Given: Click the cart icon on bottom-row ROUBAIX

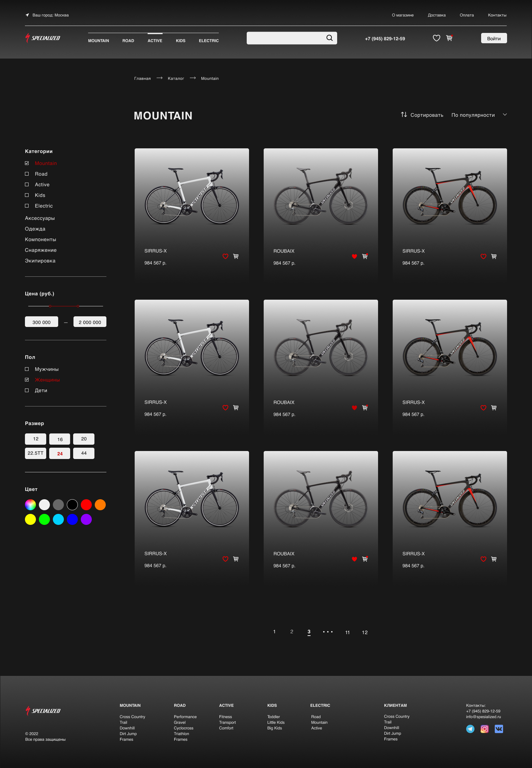Looking at the screenshot, I should point(365,559).
